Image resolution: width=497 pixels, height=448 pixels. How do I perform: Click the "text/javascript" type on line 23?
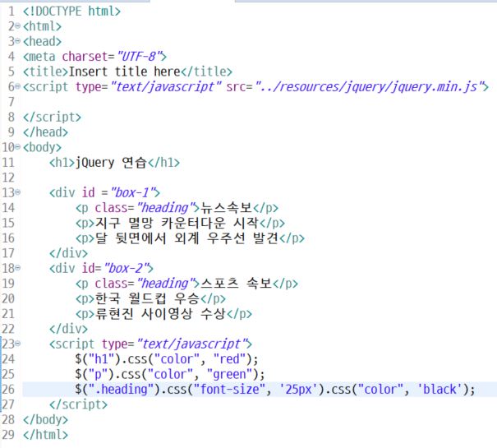192,344
